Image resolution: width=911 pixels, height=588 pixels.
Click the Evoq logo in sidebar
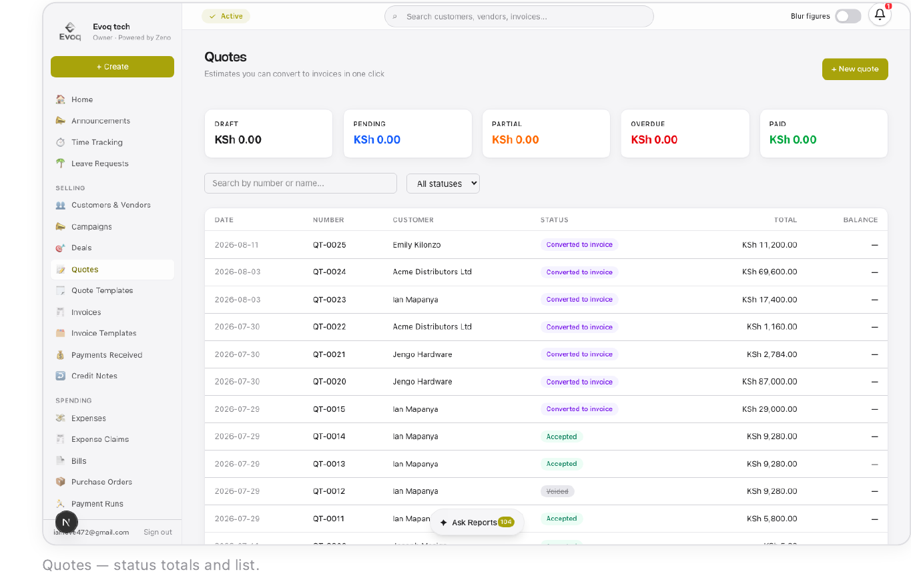point(70,31)
